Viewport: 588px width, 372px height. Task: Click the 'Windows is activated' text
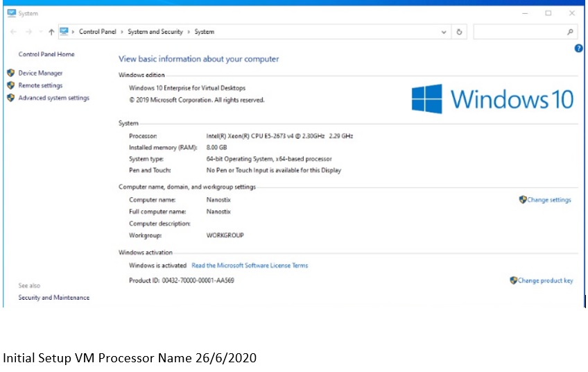[158, 265]
